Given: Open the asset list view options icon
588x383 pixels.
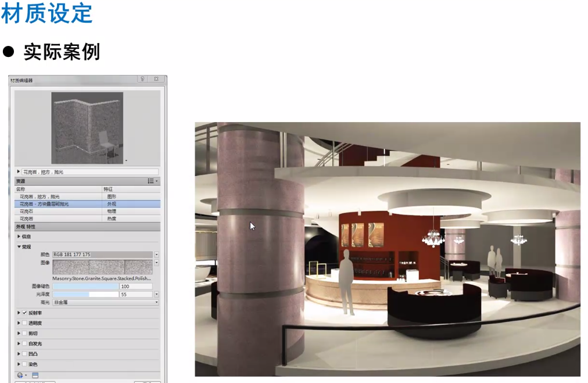Looking at the screenshot, I should [152, 181].
